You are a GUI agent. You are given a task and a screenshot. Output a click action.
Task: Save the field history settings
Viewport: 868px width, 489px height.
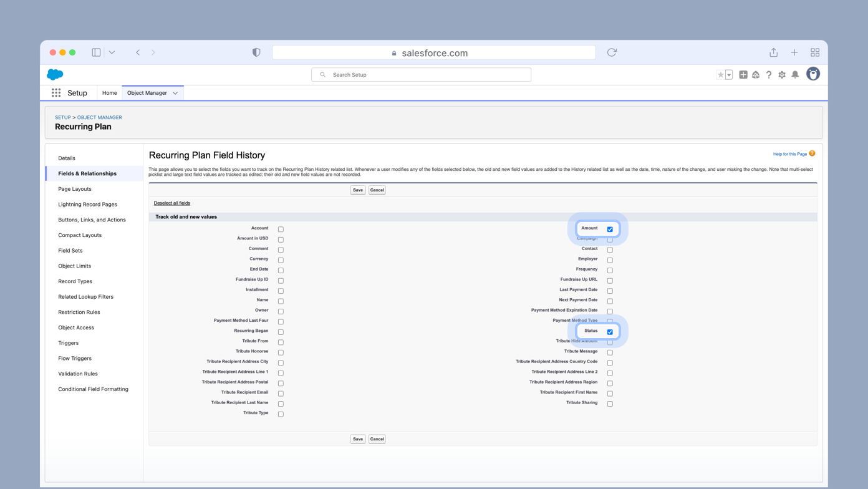coord(357,190)
